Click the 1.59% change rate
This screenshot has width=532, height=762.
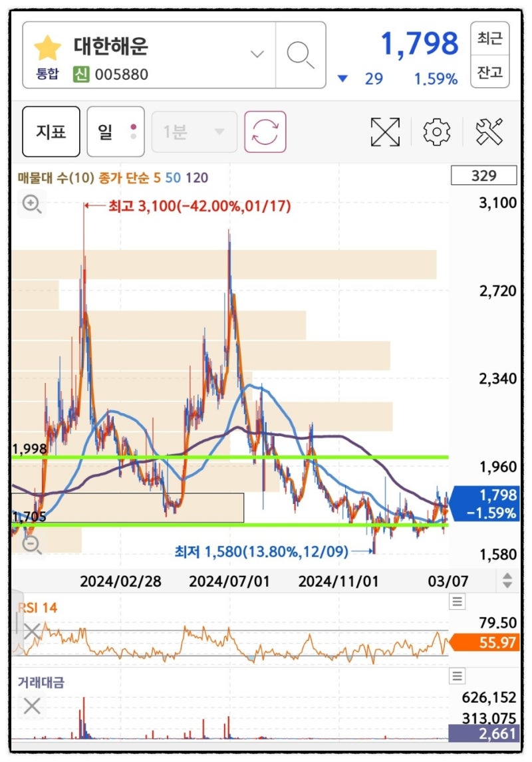[436, 78]
